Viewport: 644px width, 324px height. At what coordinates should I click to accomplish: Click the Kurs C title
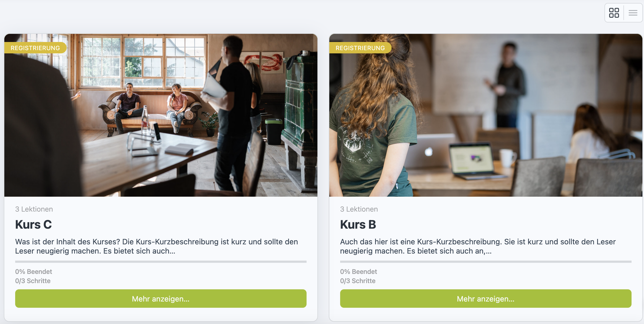click(x=33, y=225)
